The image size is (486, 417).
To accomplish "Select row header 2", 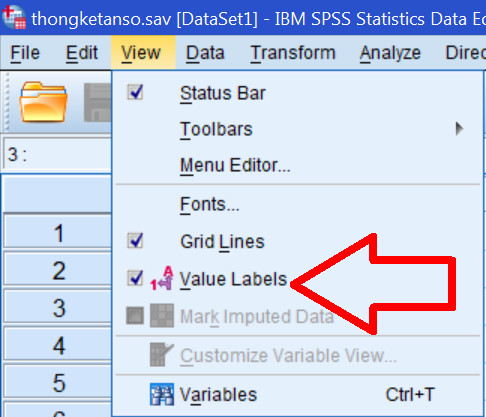I will (x=57, y=270).
